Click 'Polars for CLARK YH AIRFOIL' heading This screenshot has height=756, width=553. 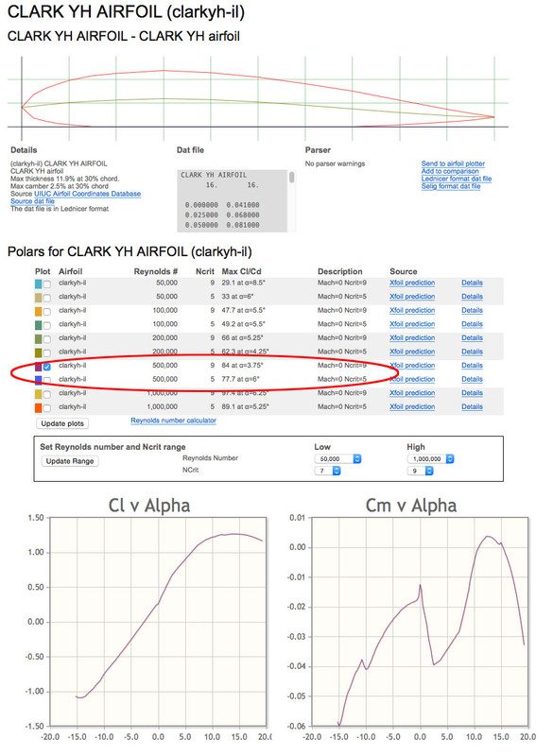tap(130, 251)
